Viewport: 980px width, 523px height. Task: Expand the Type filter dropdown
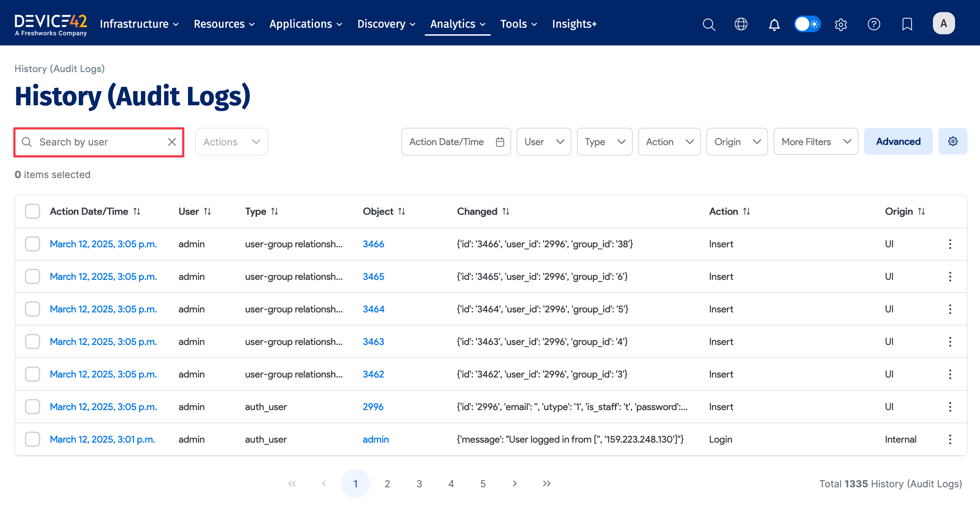point(604,142)
